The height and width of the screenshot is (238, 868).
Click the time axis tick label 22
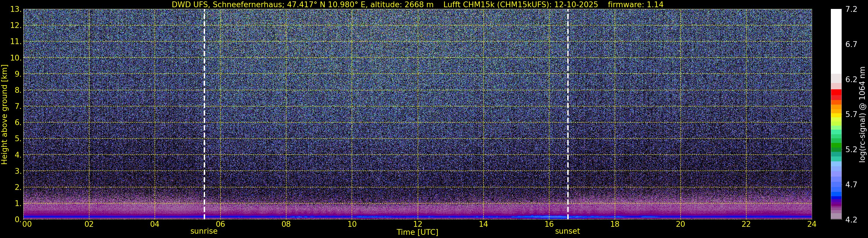point(746,224)
